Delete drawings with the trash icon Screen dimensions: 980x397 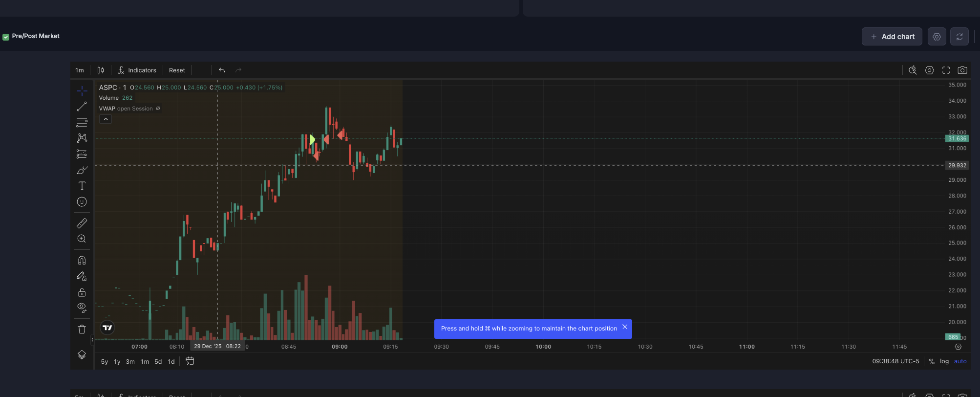click(82, 329)
